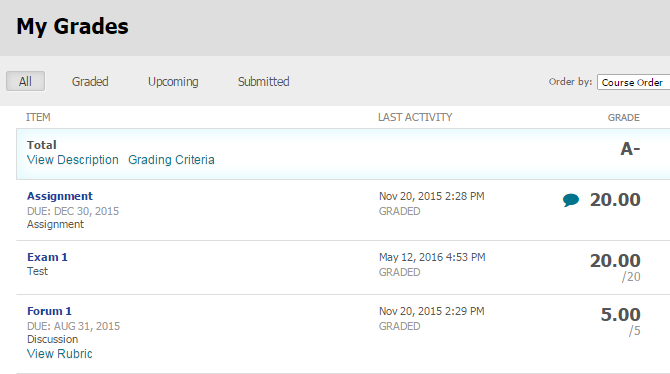The width and height of the screenshot is (670, 374).
Task: Switch to the Graded tab
Action: [90, 81]
